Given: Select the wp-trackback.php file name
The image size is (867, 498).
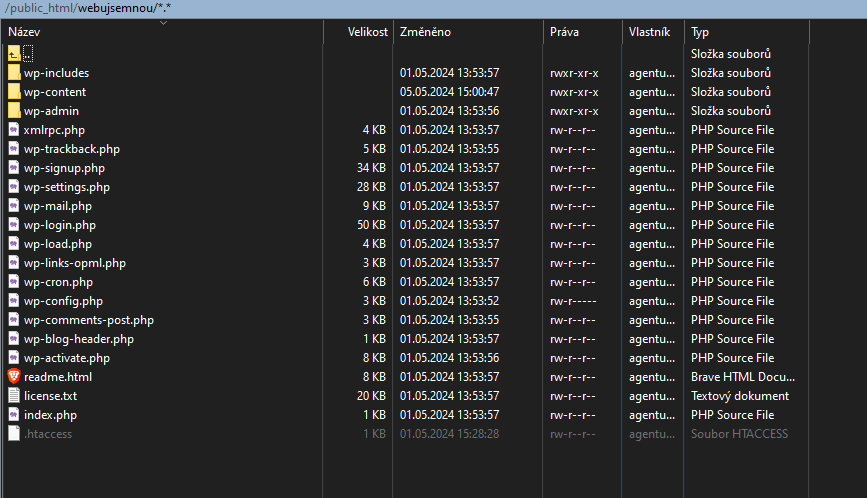Looking at the screenshot, I should 72,149.
